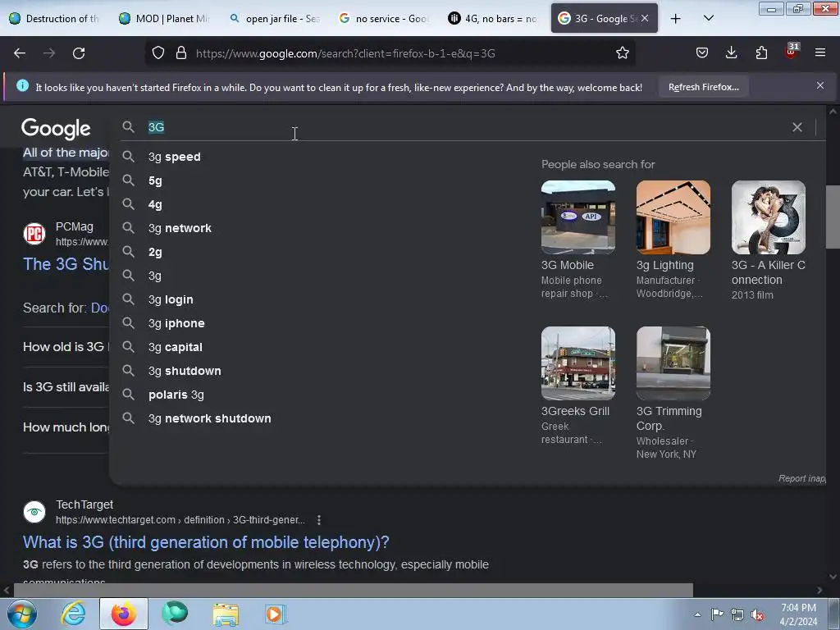840x630 pixels.
Task: Clear the Google search box text
Action: click(x=797, y=127)
